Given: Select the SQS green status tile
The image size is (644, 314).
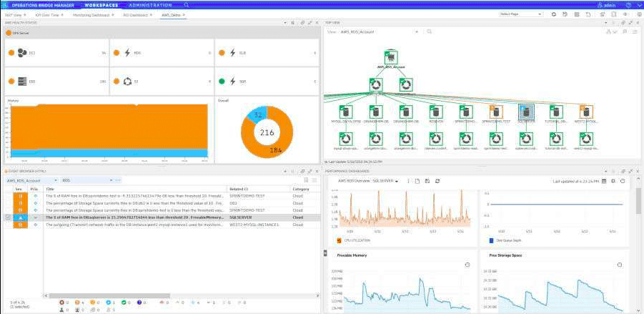Looking at the screenshot, I should pos(267,82).
